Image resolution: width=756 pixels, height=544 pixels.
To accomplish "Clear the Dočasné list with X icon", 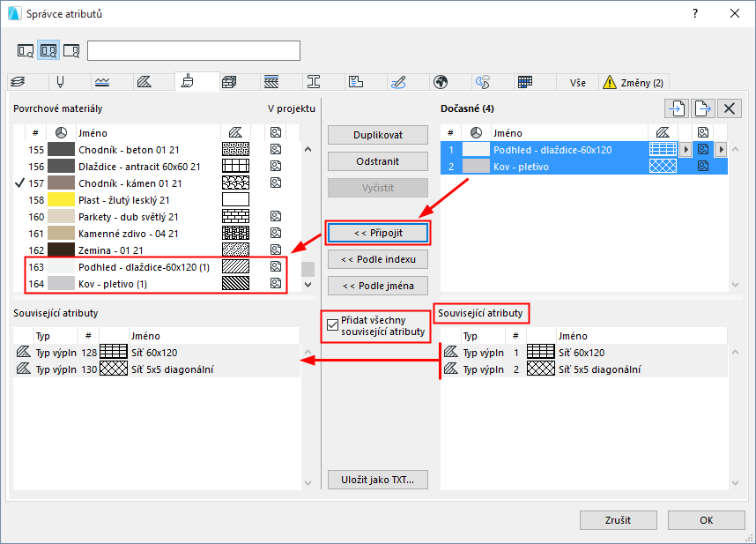I will 730,108.
